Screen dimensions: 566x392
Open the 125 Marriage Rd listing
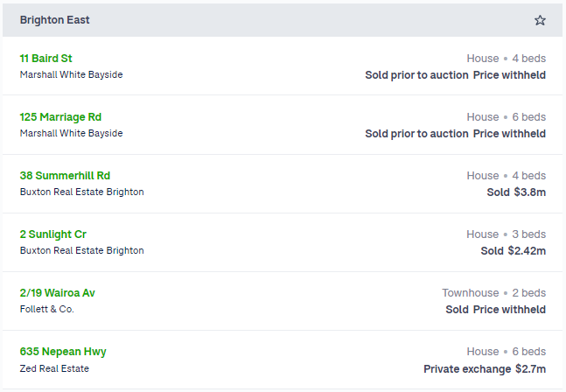point(60,117)
